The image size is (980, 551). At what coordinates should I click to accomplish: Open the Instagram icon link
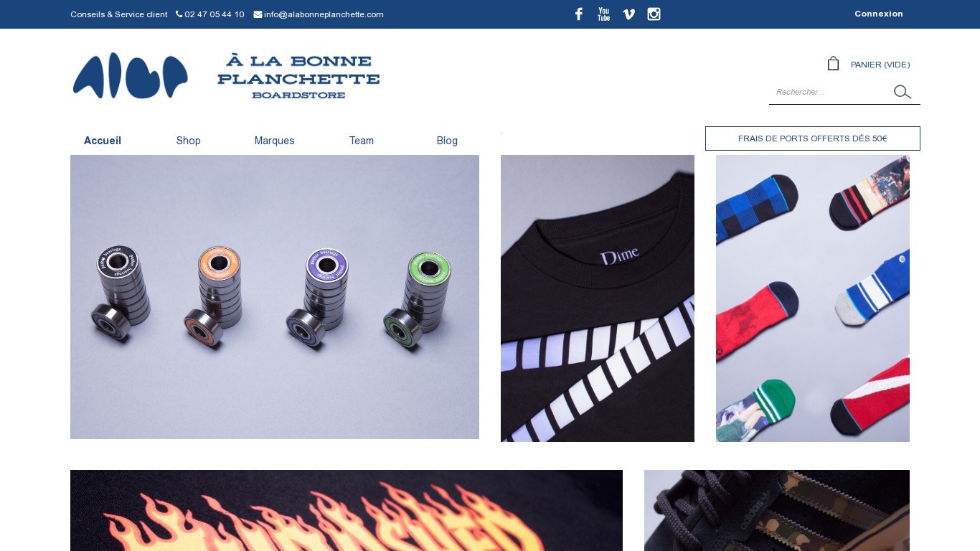click(x=654, y=14)
